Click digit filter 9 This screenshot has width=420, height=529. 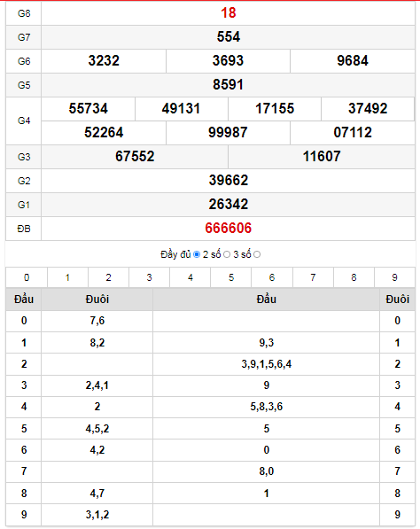coord(394,277)
